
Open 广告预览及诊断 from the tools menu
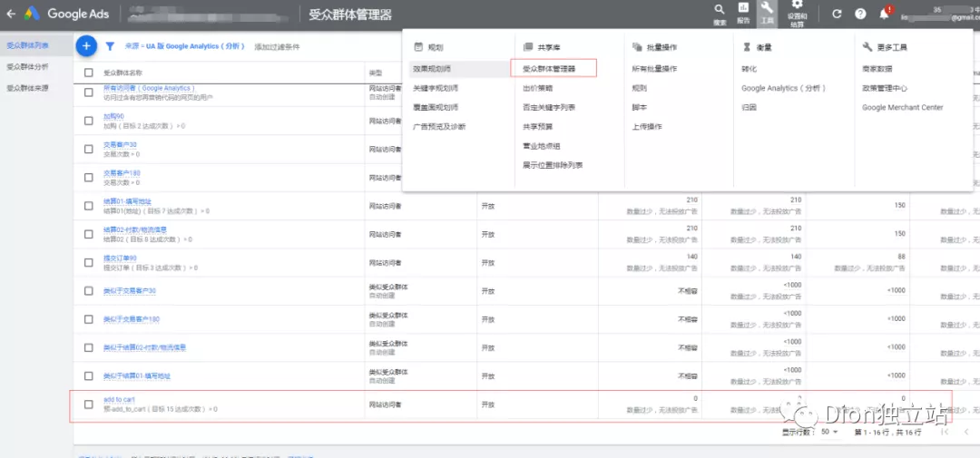tap(439, 127)
